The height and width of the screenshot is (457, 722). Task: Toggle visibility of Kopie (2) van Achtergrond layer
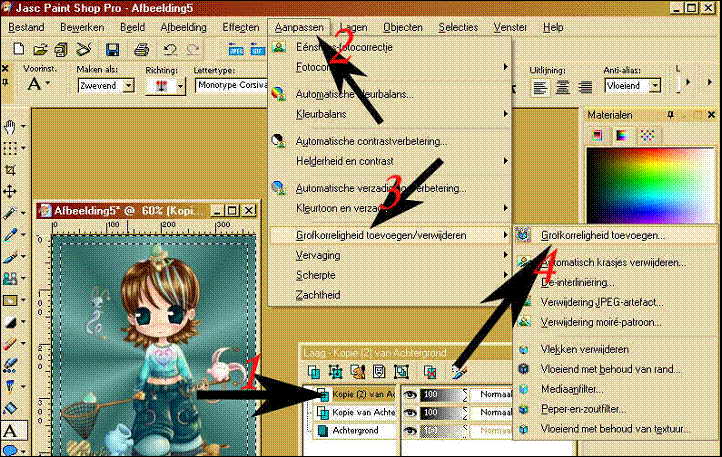(410, 395)
